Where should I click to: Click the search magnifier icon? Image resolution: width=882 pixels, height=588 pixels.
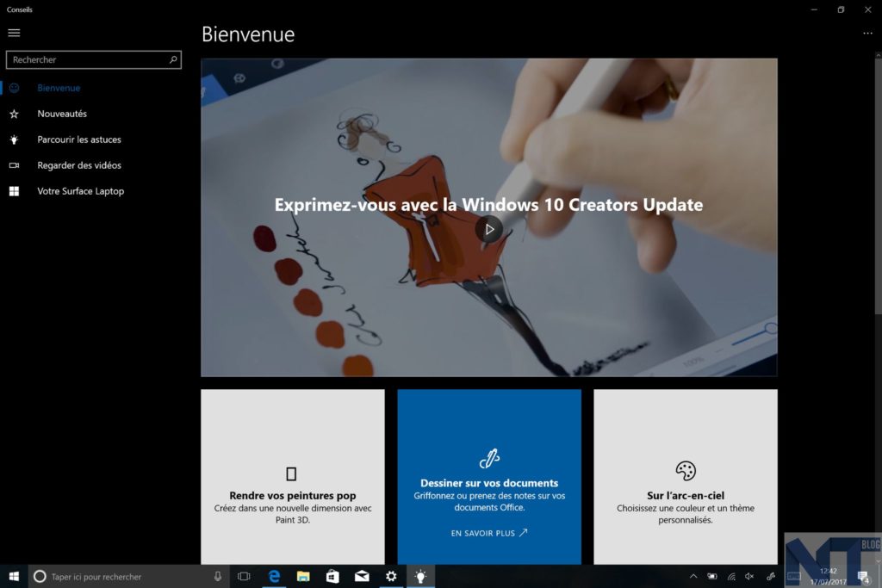(x=173, y=59)
